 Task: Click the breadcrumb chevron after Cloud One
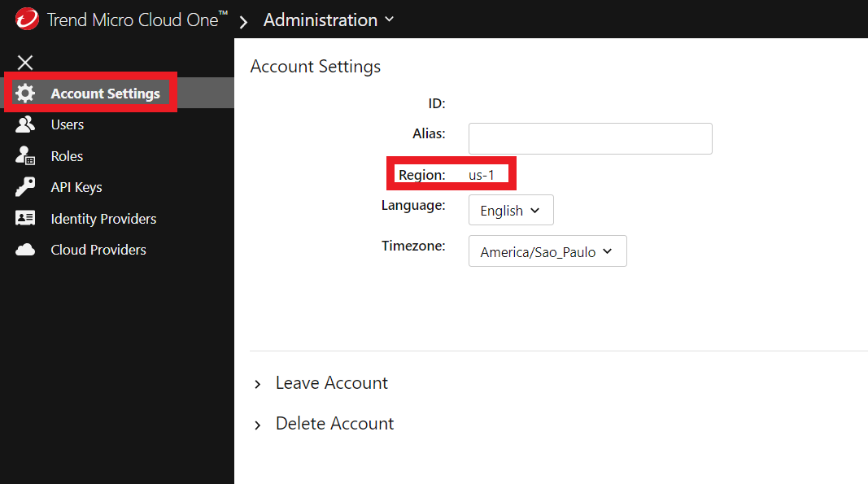coord(243,22)
